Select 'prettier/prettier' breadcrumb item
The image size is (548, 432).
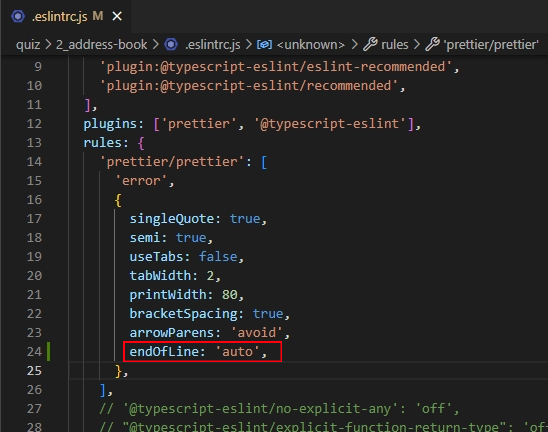[x=491, y=45]
